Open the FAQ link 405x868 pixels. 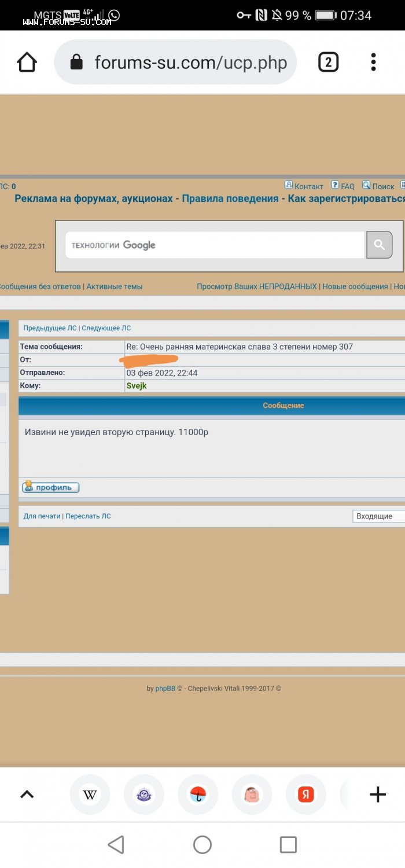point(343,186)
